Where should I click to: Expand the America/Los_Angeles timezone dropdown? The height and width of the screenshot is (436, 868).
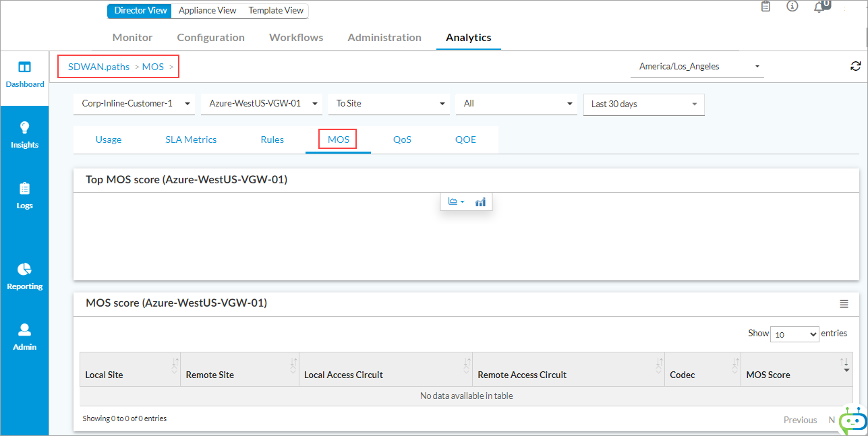tap(697, 67)
